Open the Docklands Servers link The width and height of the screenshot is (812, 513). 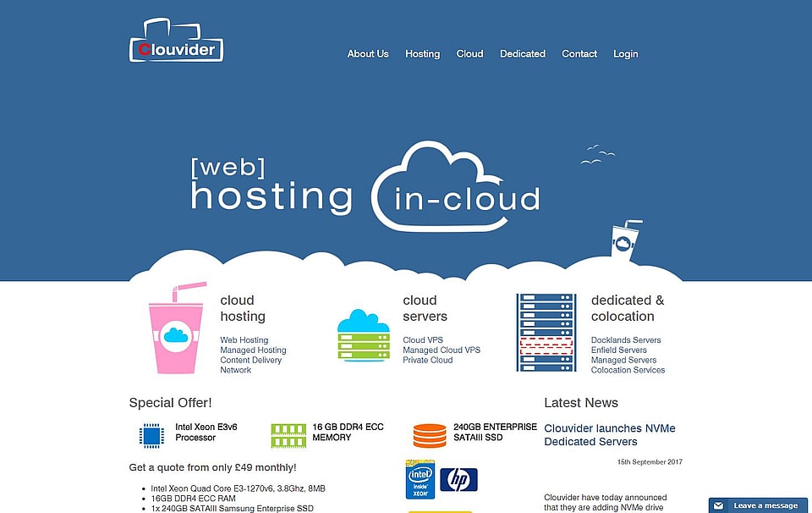pos(626,340)
